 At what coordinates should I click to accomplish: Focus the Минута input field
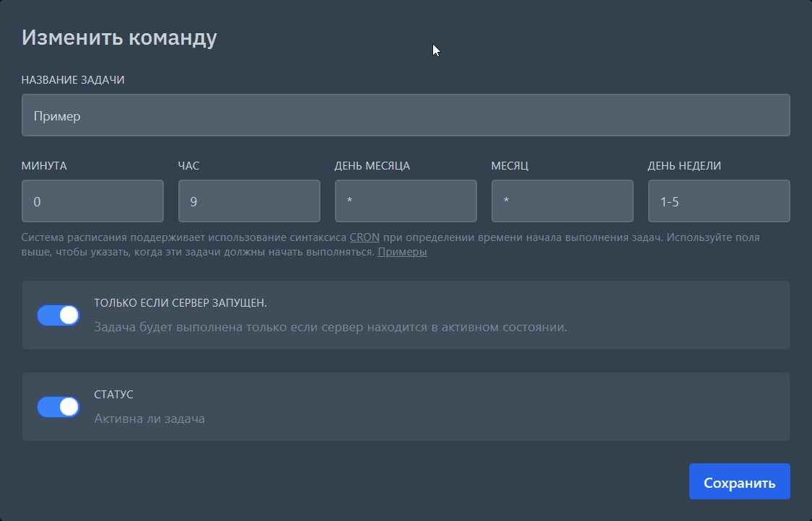tap(92, 201)
